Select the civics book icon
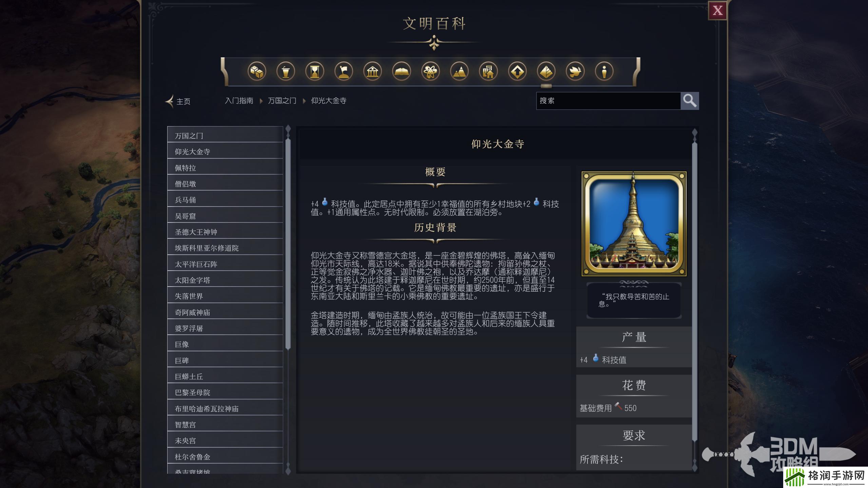Image resolution: width=868 pixels, height=488 pixels. coord(402,71)
